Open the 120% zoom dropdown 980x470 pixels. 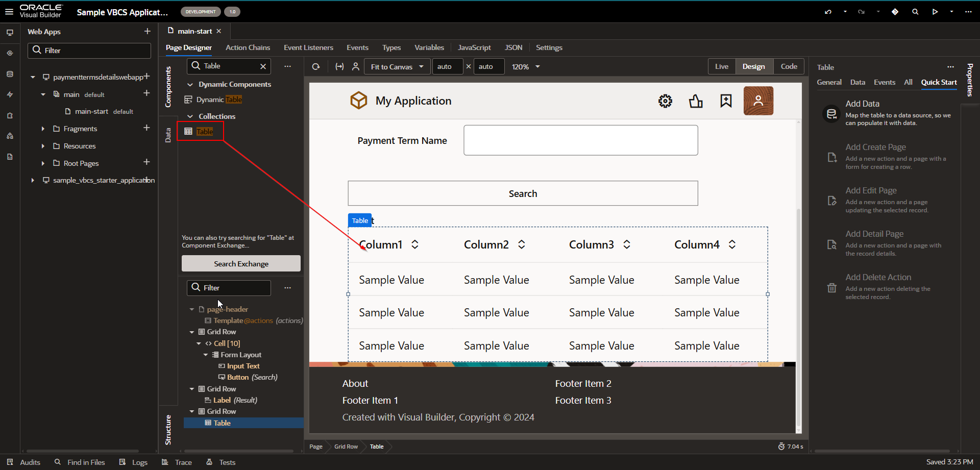coord(526,66)
